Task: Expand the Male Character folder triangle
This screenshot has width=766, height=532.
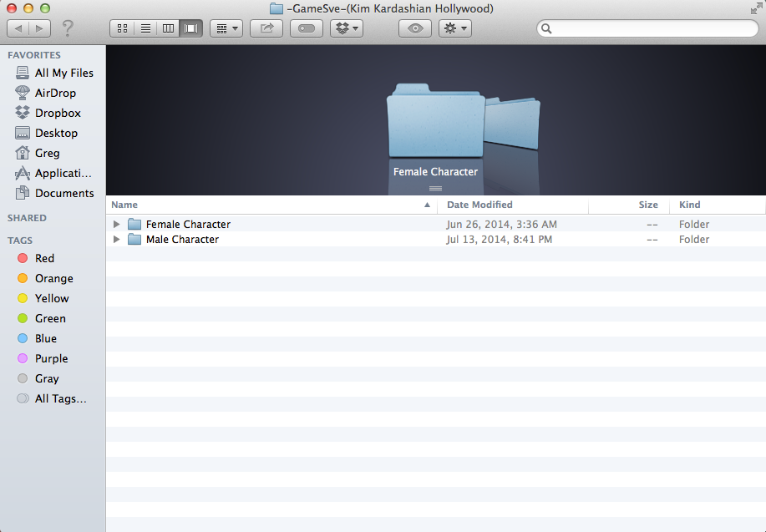Action: pyautogui.click(x=116, y=240)
